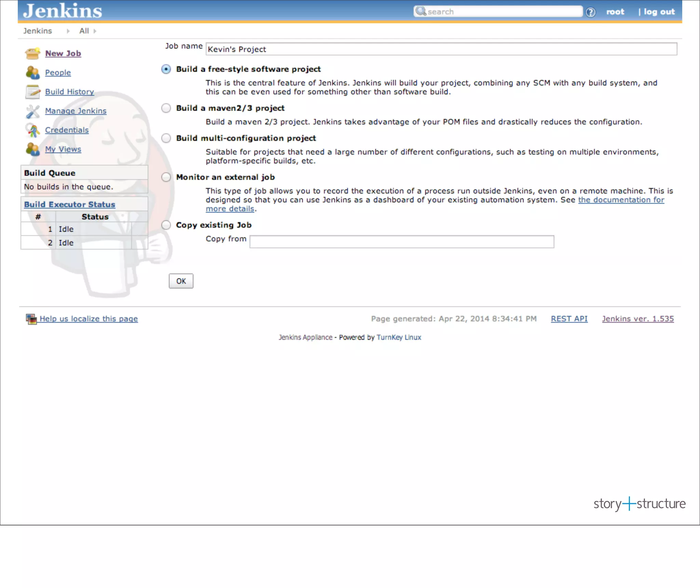This screenshot has height=588, width=700.
Task: Click the Manage Jenkins tools icon
Action: click(33, 111)
